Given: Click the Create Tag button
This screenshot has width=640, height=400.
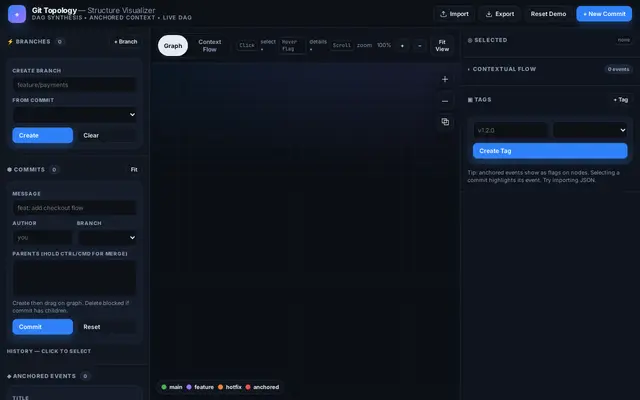Looking at the screenshot, I should [x=550, y=151].
